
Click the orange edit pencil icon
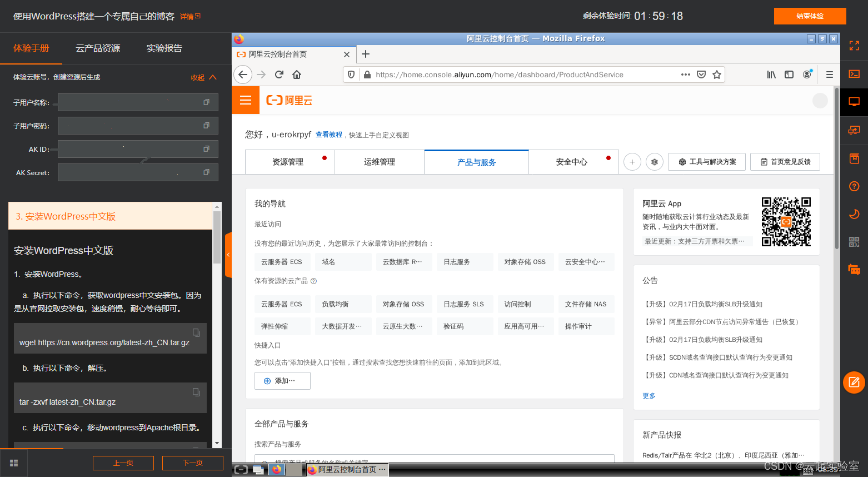coord(854,382)
